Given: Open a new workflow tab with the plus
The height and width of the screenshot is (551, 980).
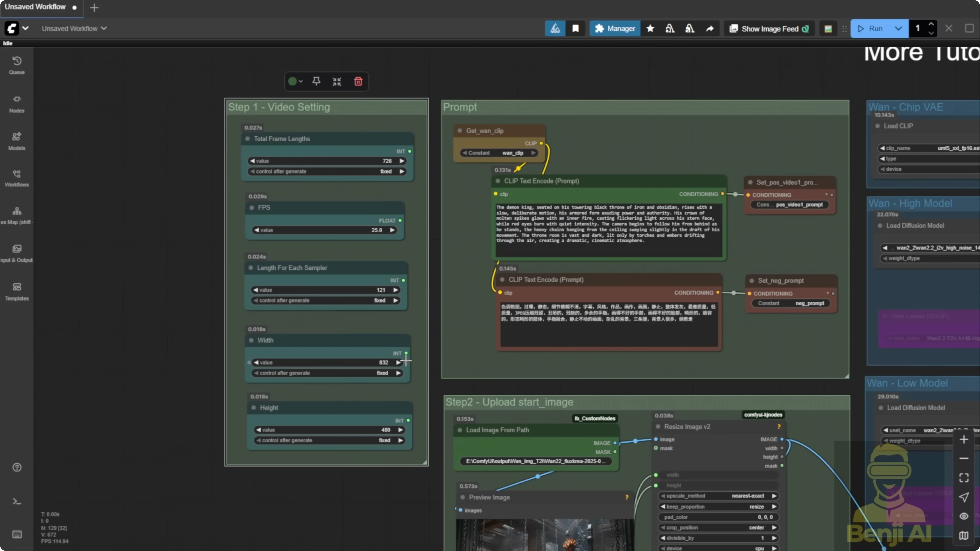Looking at the screenshot, I should point(94,8).
